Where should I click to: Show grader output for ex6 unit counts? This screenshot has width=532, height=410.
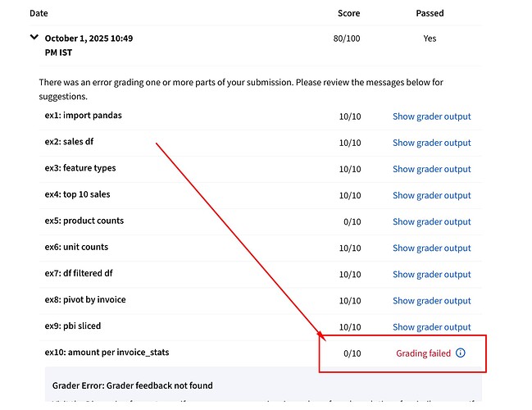(x=431, y=248)
